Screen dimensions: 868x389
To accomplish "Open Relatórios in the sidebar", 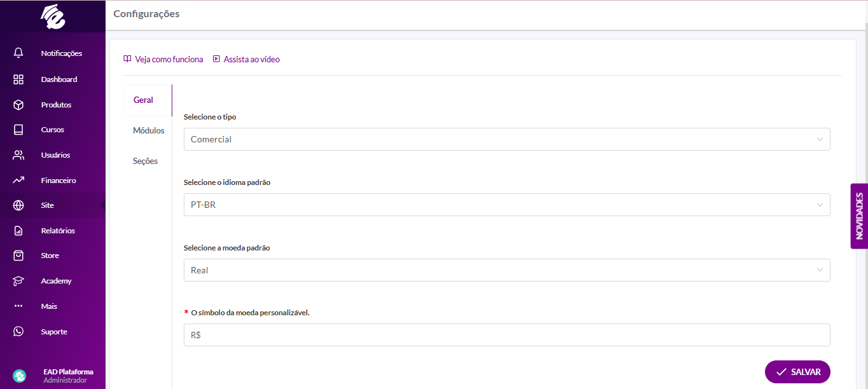I will [58, 231].
